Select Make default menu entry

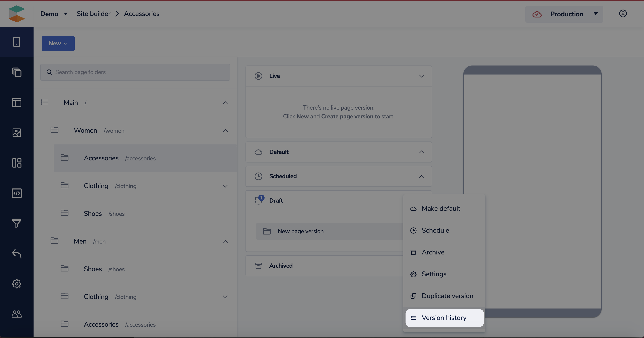click(x=440, y=208)
